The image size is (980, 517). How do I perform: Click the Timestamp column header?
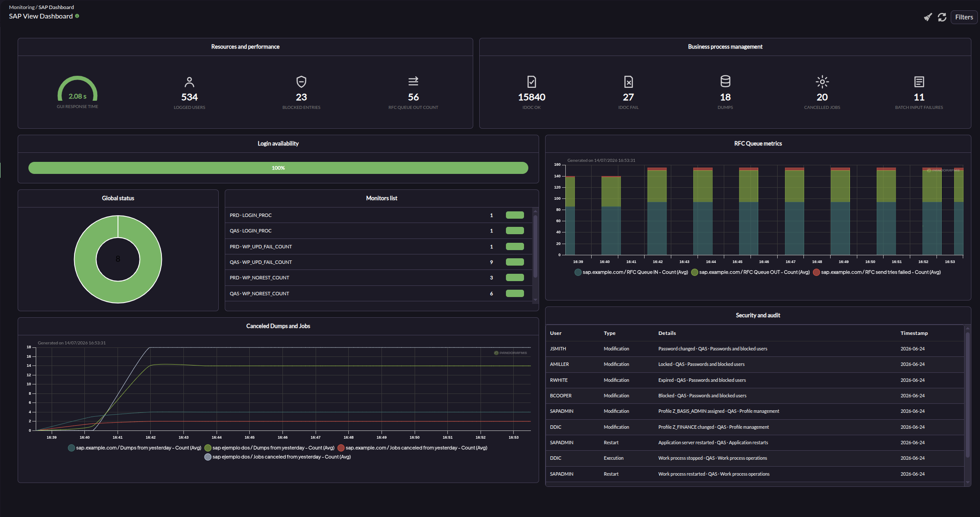pos(914,333)
